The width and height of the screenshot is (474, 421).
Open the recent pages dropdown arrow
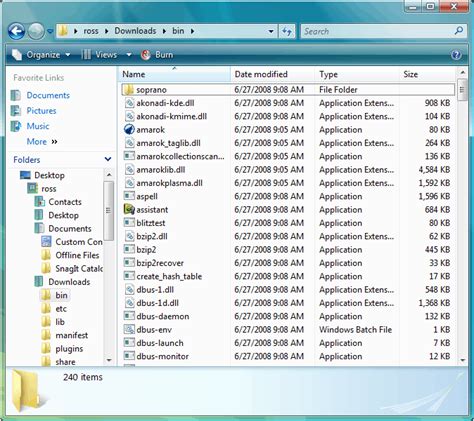pos(50,31)
